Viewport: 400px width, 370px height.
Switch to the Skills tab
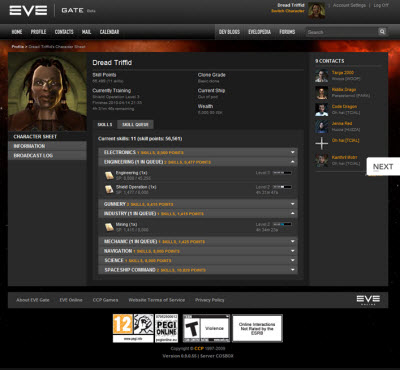coord(105,125)
